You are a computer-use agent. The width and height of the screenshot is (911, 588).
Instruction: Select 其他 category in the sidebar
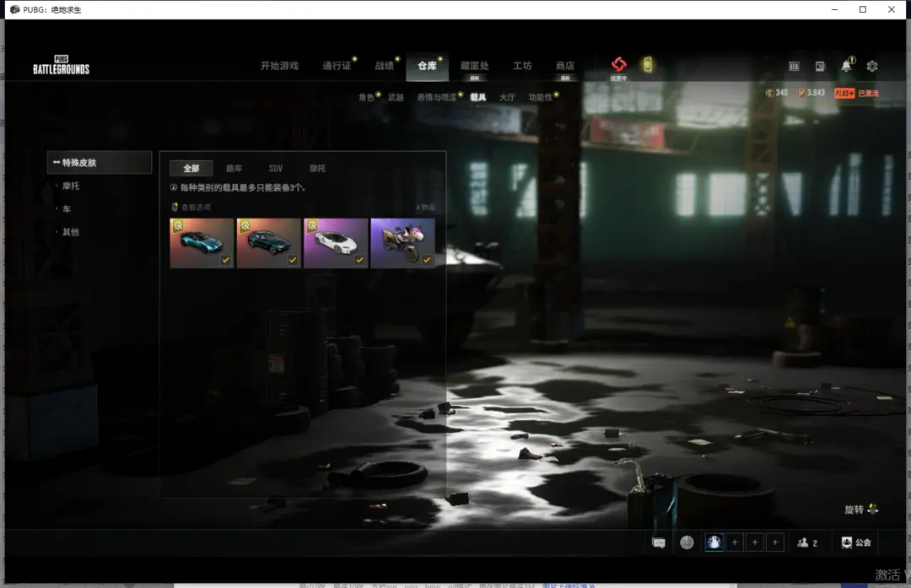(71, 232)
